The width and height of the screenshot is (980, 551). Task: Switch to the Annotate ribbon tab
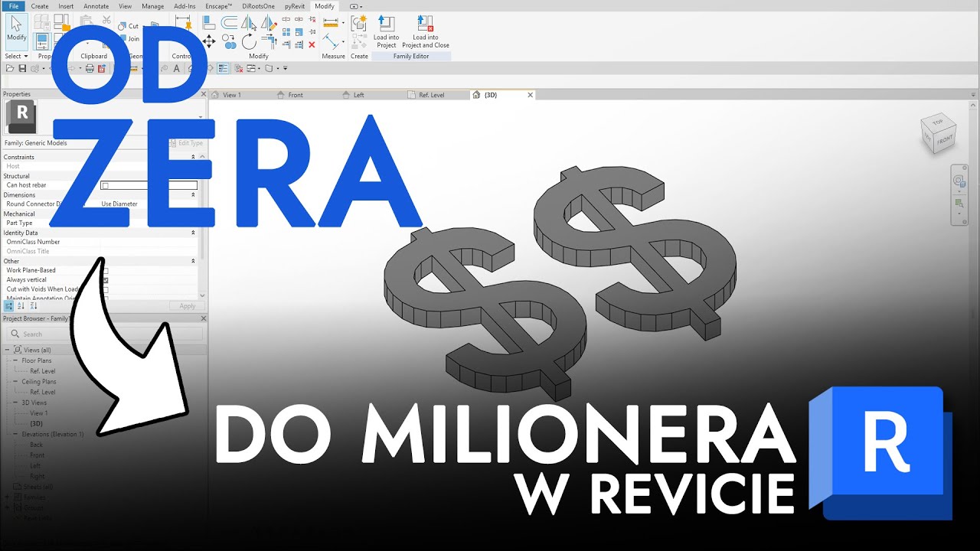click(x=96, y=6)
